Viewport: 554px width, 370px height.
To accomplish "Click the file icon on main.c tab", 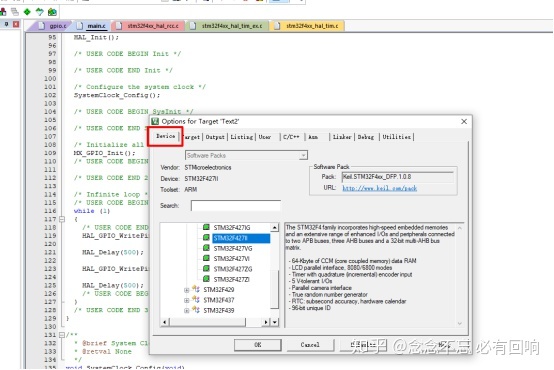I will 80,26.
